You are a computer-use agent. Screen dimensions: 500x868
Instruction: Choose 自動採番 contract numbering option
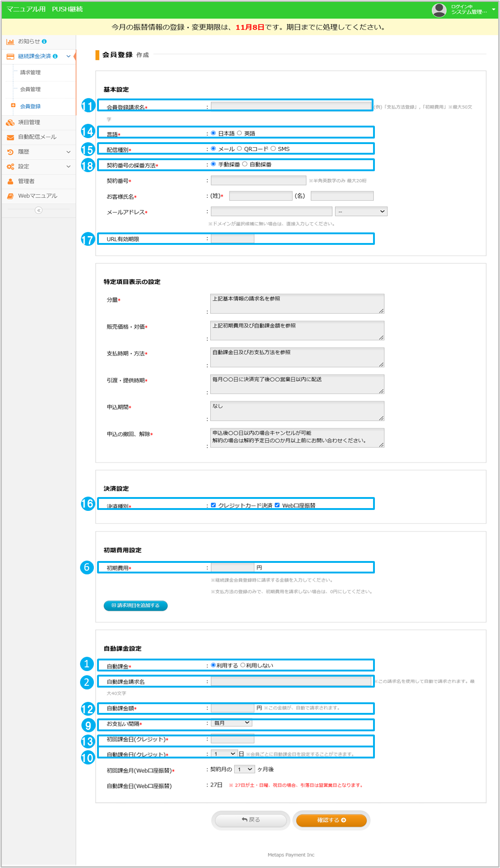click(245, 164)
